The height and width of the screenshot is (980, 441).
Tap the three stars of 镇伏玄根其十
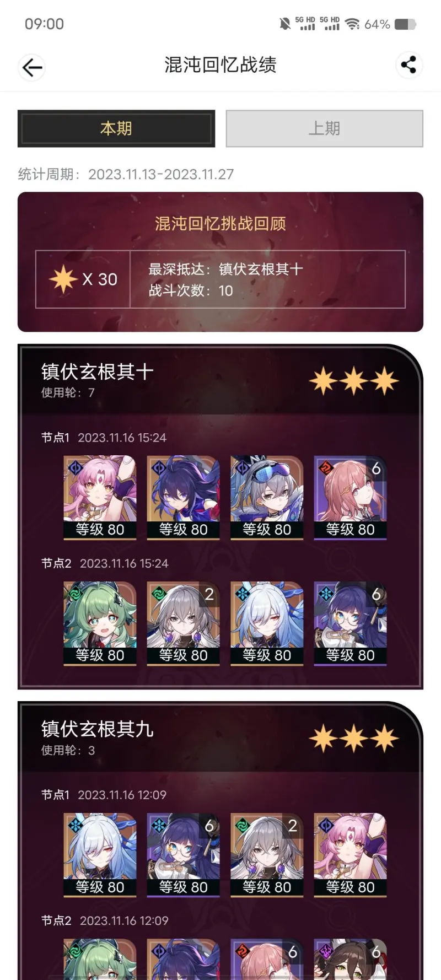pos(354,381)
